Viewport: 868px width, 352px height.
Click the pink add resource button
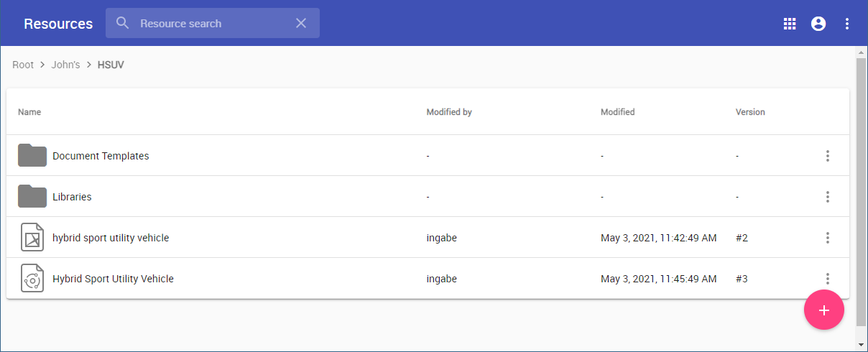[x=824, y=310]
